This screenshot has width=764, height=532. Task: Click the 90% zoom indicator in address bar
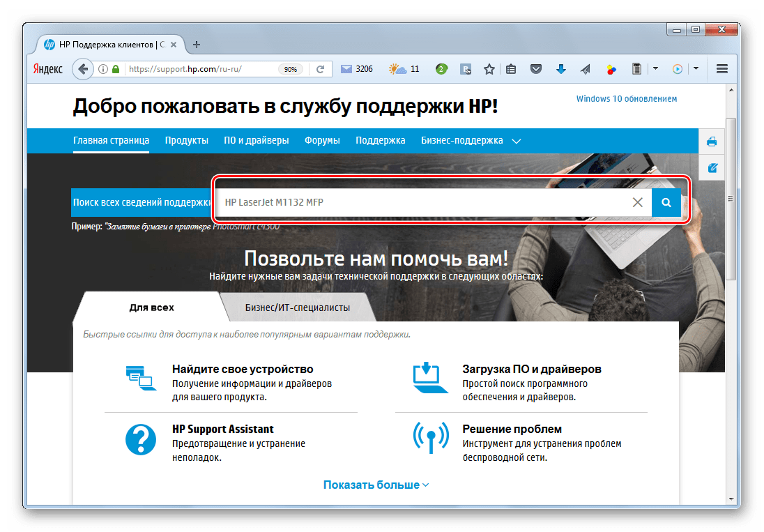pos(291,69)
